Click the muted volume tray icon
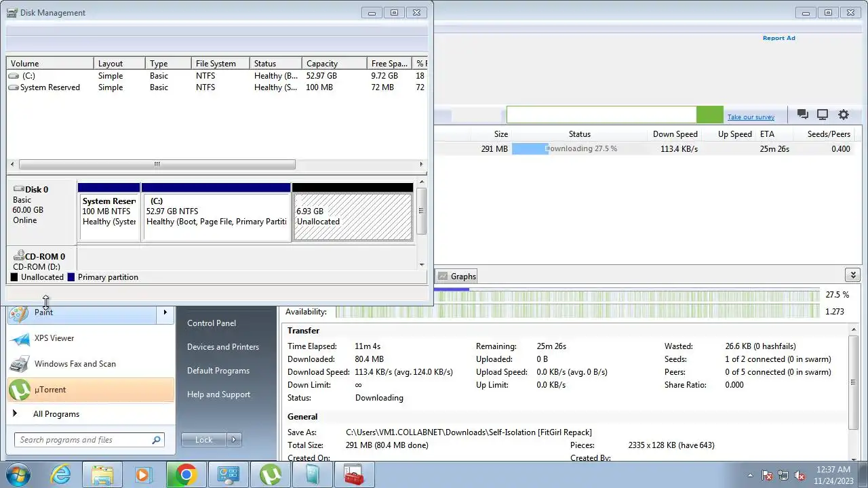868x488 pixels. [x=800, y=475]
